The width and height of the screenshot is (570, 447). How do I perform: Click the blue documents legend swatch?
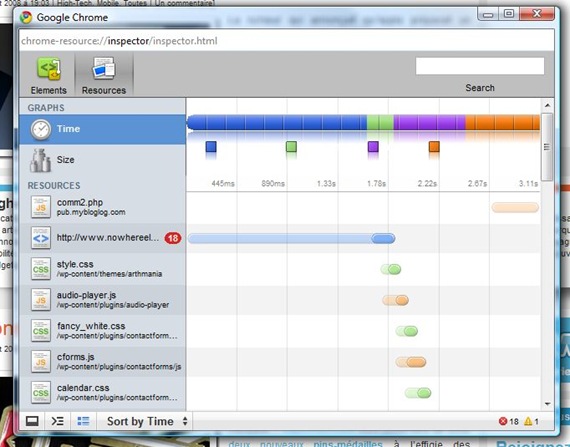coord(211,147)
